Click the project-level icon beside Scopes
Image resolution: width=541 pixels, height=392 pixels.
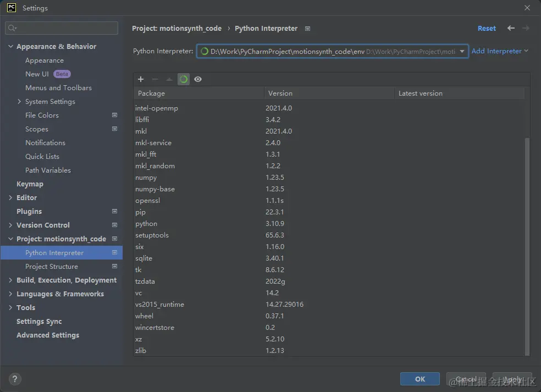(x=114, y=129)
